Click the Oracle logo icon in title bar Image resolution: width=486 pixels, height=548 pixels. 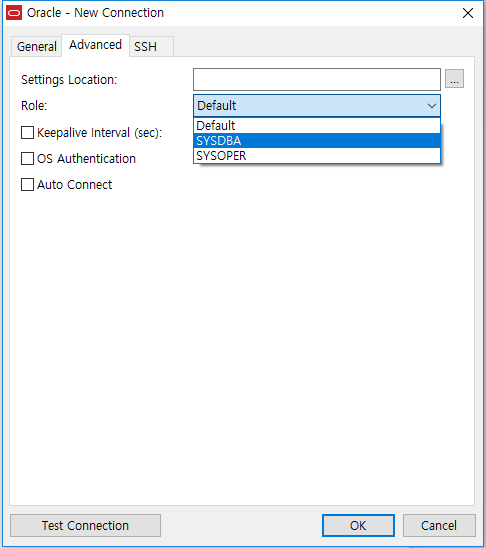point(14,13)
